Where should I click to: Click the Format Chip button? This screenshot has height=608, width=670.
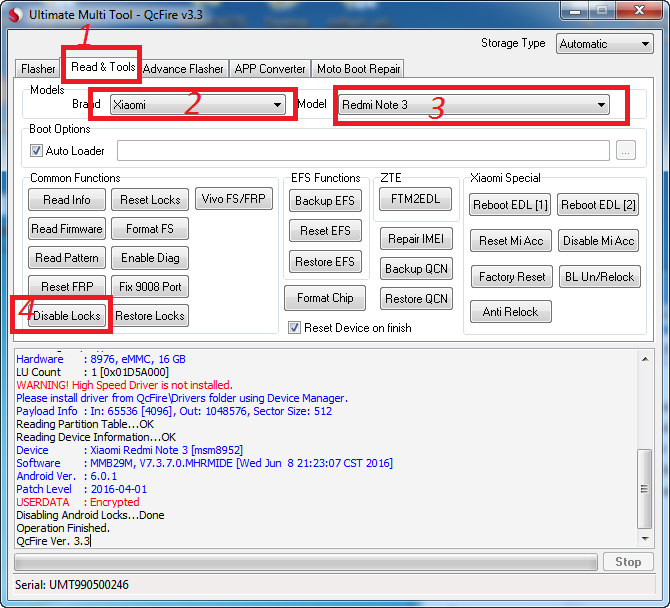tap(325, 298)
